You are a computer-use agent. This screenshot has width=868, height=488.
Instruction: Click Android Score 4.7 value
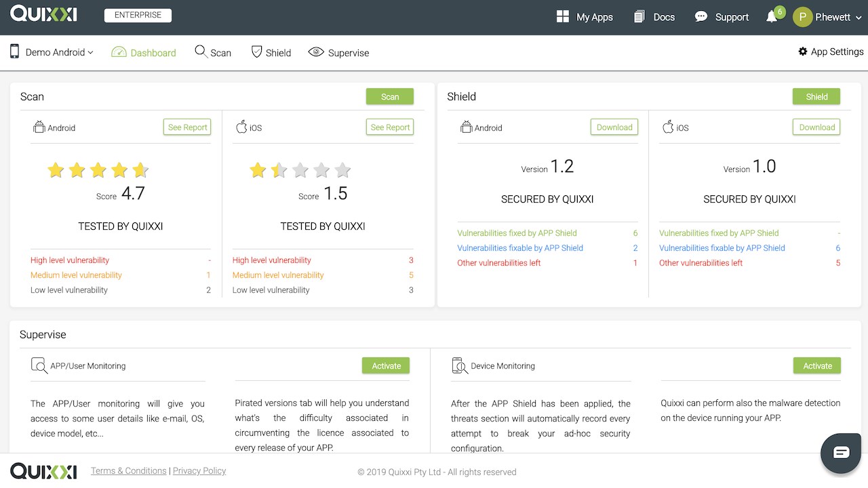pos(133,194)
